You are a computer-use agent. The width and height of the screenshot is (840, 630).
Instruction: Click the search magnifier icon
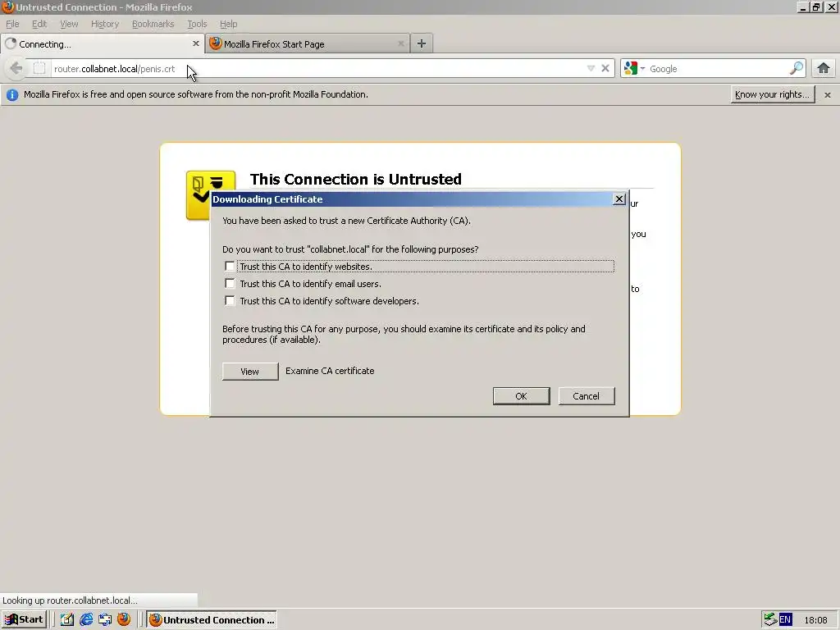pos(797,68)
